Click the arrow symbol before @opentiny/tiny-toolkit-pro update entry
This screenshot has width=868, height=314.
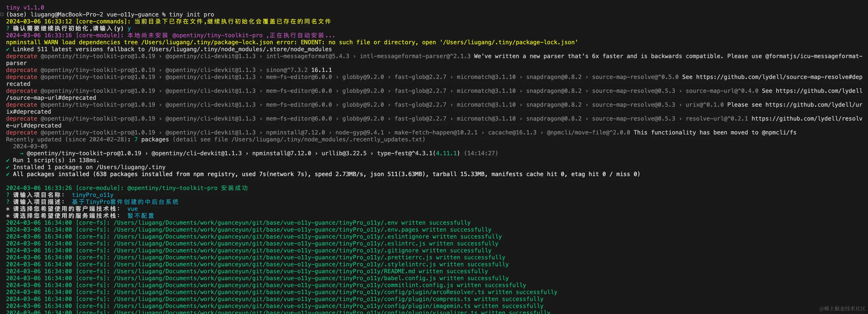pos(22,154)
